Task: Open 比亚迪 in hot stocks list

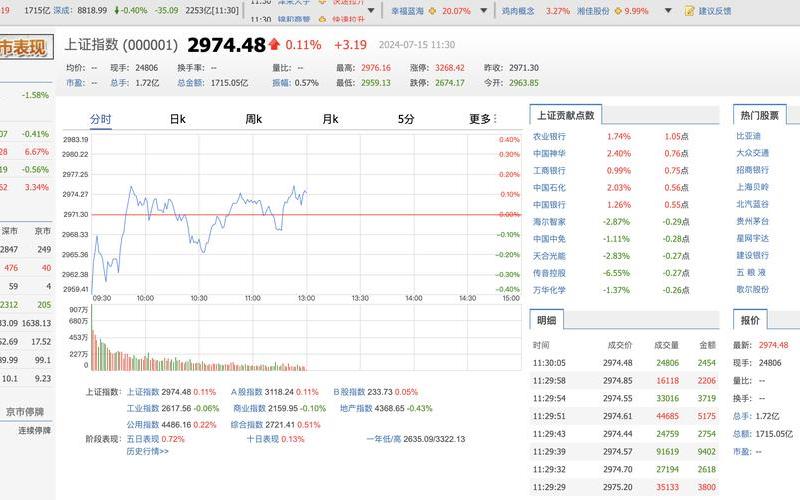Action: coord(748,136)
